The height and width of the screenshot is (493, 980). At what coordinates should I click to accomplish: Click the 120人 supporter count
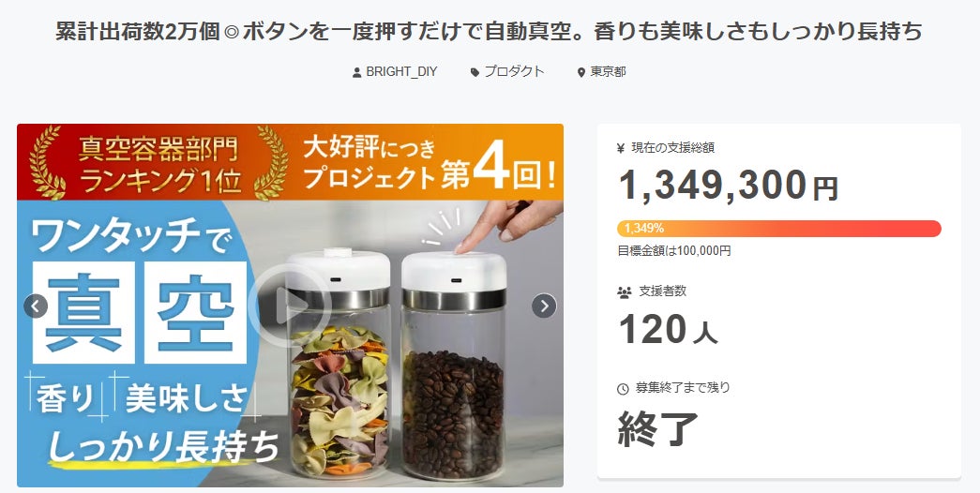pyautogui.click(x=668, y=329)
